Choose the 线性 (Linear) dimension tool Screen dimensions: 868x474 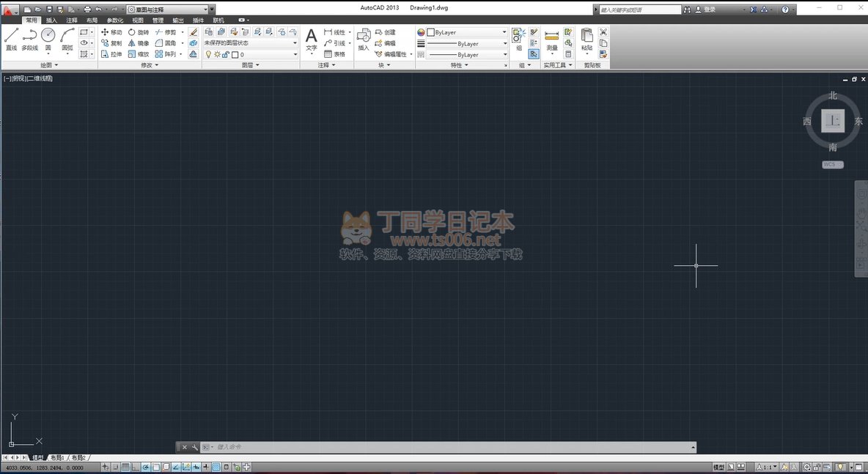pyautogui.click(x=335, y=32)
